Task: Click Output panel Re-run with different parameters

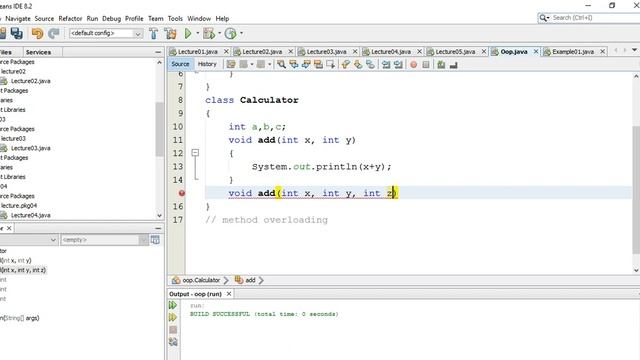Action: tap(173, 317)
